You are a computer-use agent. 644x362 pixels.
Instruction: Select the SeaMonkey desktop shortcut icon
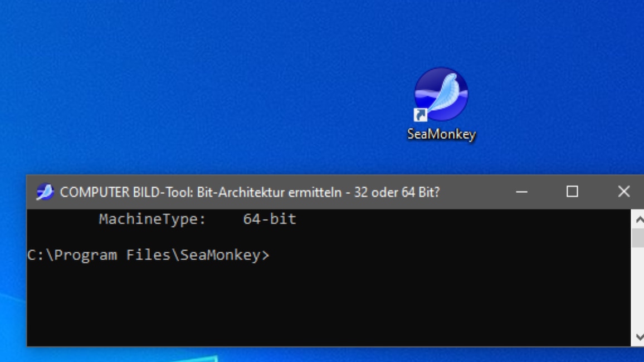pyautogui.click(x=441, y=94)
